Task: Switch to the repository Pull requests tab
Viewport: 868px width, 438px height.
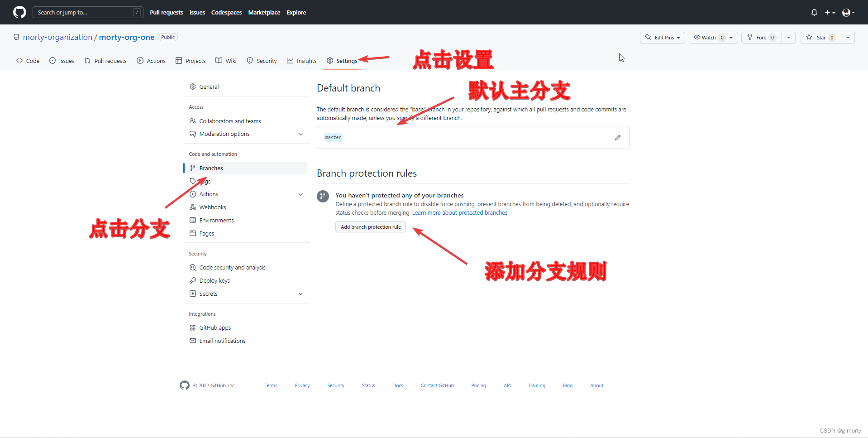Action: 105,61
